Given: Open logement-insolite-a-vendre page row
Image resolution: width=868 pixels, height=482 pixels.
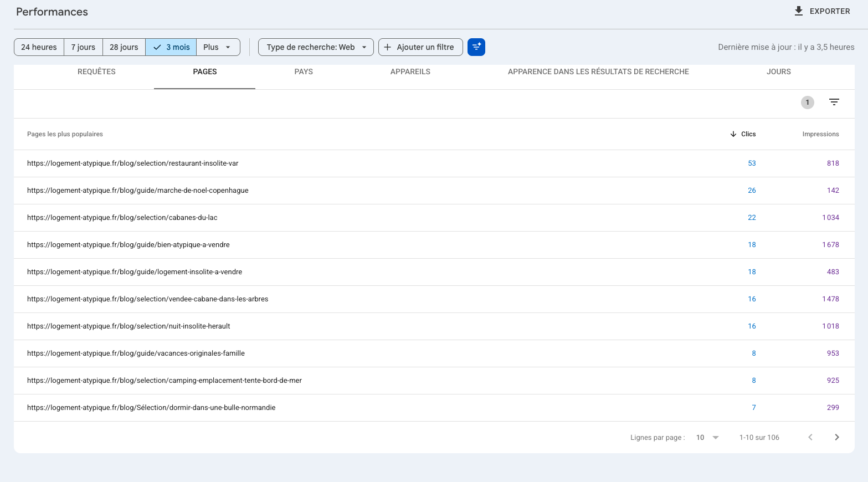Looking at the screenshot, I should pos(434,272).
